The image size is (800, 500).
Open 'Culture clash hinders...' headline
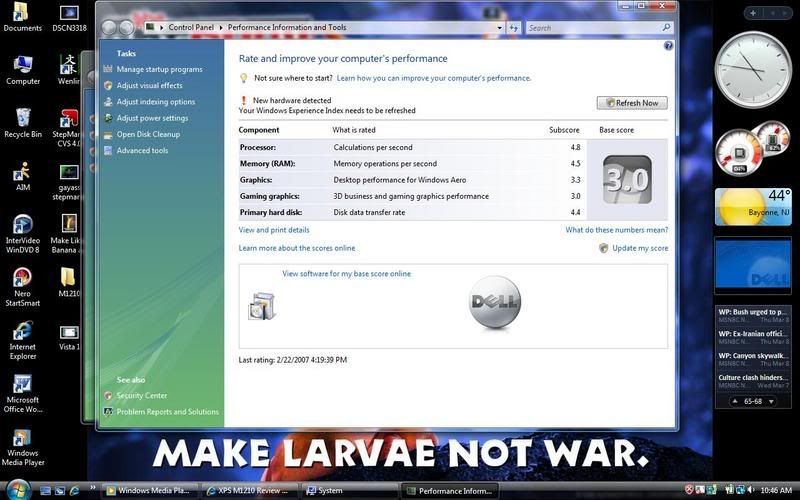[753, 381]
